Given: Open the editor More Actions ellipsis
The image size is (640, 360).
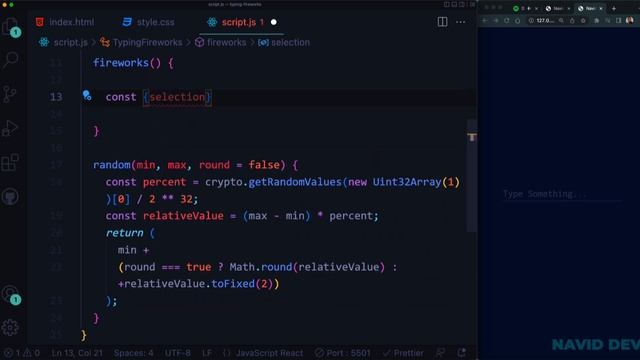Looking at the screenshot, I should (x=460, y=22).
